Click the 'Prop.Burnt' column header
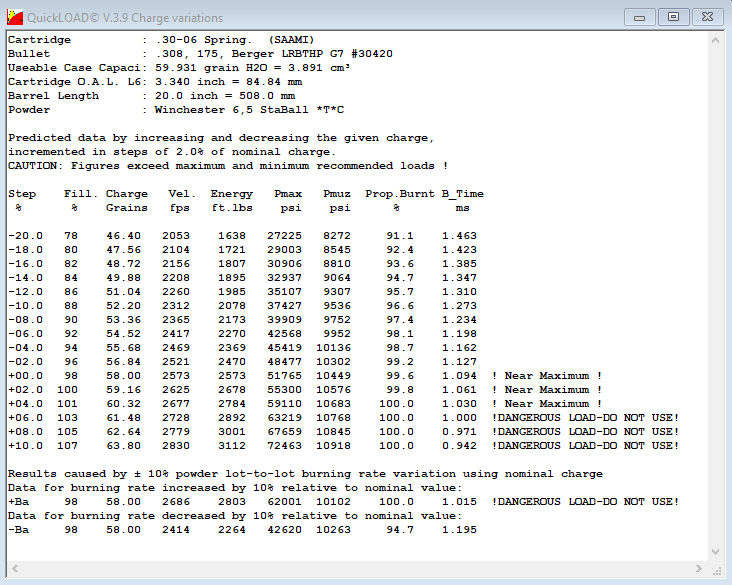Viewport: 732px width, 585px height. click(x=400, y=194)
